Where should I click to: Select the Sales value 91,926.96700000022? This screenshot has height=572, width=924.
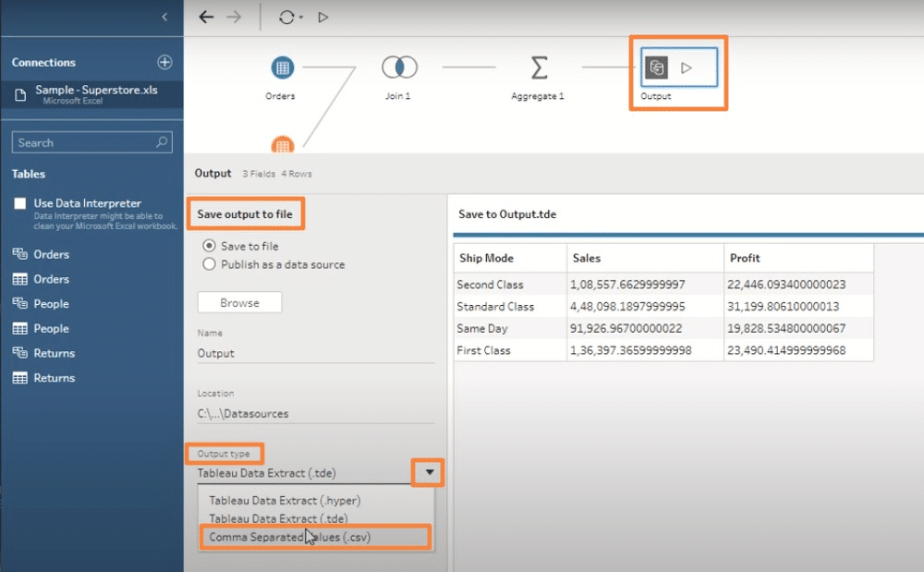coord(645,328)
